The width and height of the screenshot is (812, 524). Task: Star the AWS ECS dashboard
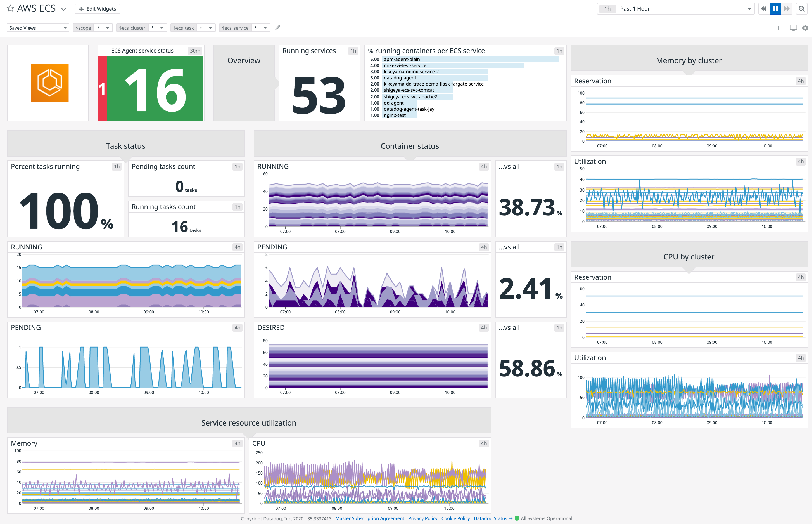point(10,8)
